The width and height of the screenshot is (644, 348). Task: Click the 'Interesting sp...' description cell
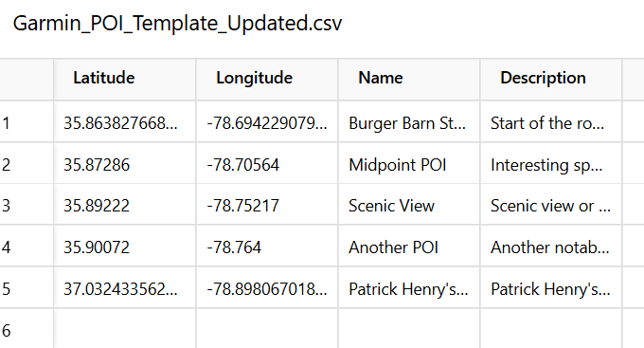coord(551,164)
